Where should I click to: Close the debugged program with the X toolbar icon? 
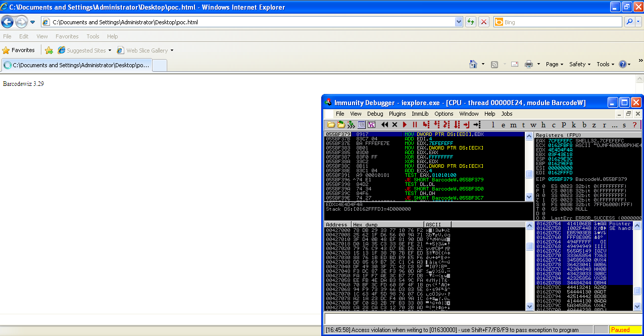tap(395, 124)
